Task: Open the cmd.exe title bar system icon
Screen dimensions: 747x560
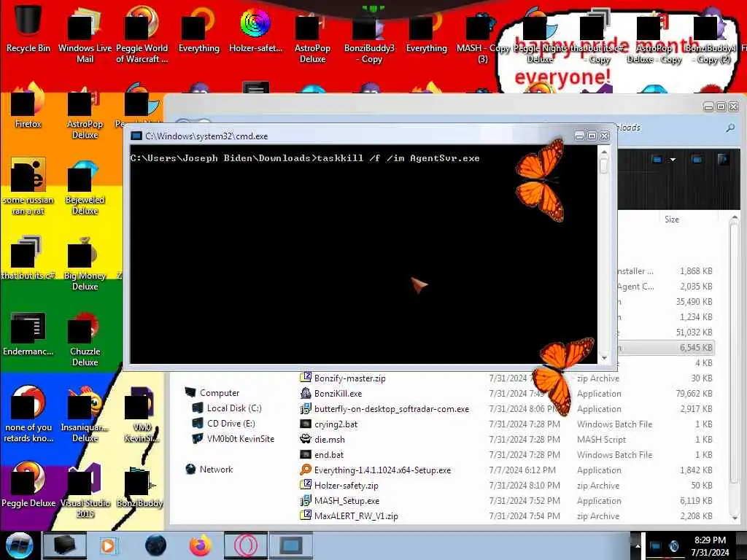Action: click(x=136, y=136)
